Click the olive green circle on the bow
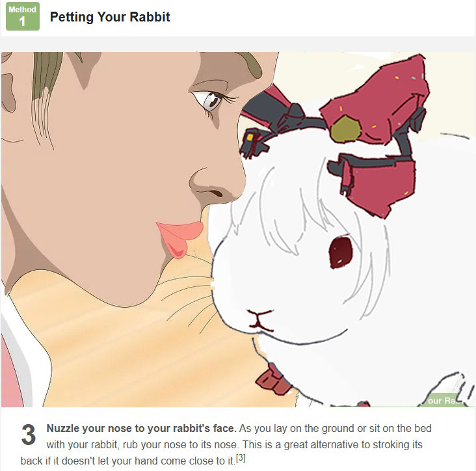Screen dimensions: 476x471 pyautogui.click(x=345, y=129)
